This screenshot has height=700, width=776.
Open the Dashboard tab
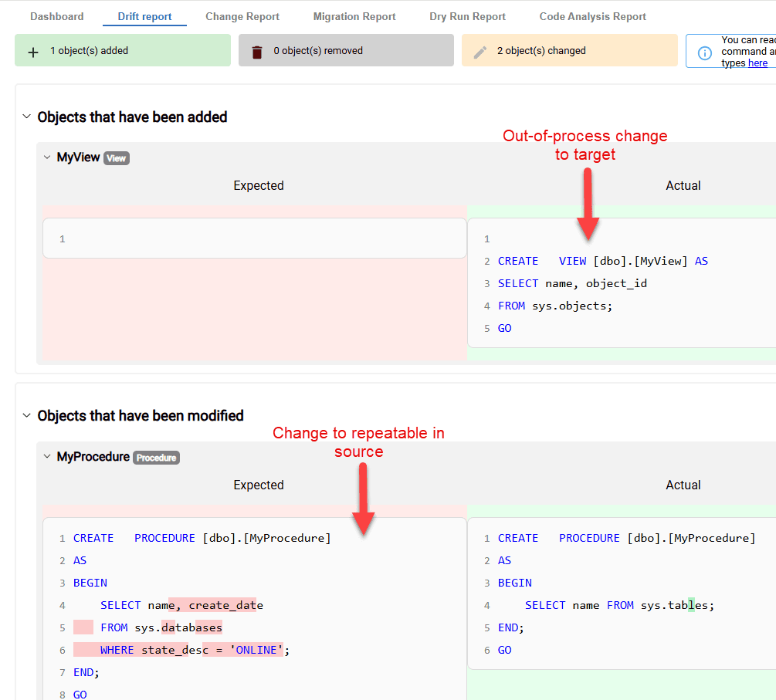pos(57,16)
